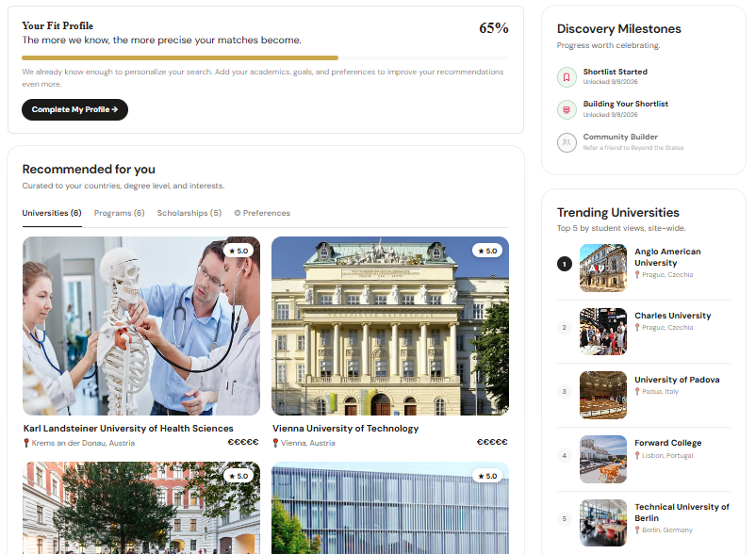The width and height of the screenshot is (756, 554).
Task: Click rank 2 badge next to Charles University
Action: coord(565,328)
